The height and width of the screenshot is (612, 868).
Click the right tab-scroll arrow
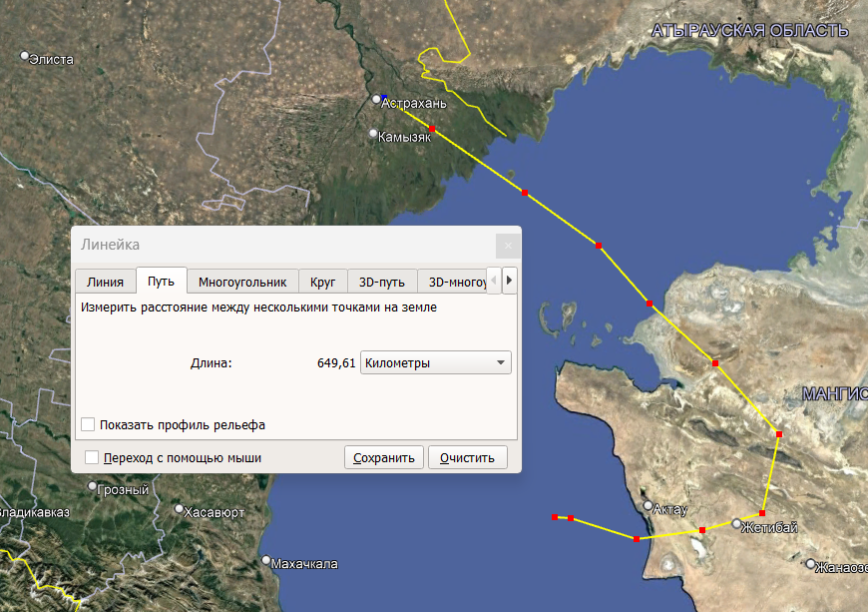tap(509, 281)
